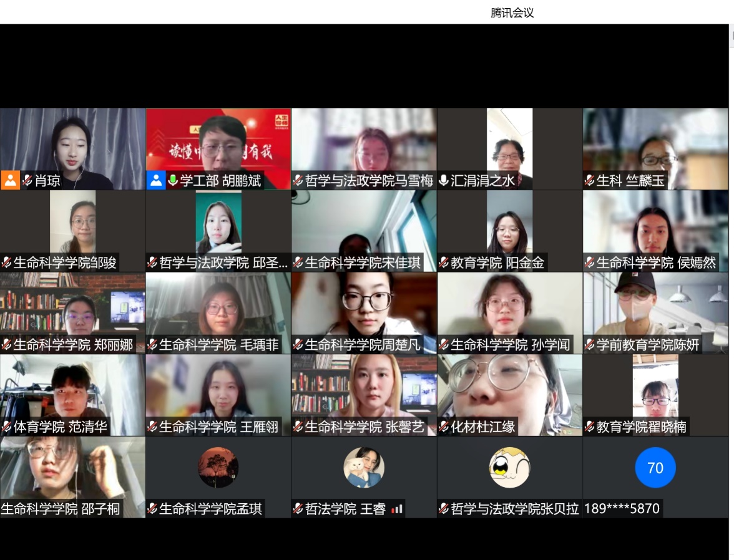
Task: Select the cartoon cat avatar of 张贝拉
Action: pos(509,468)
